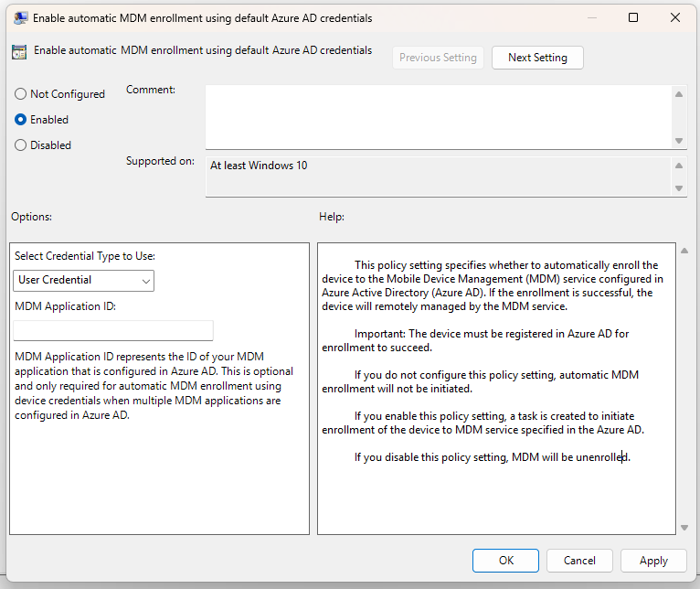This screenshot has width=700, height=589.
Task: Click the Previous Setting button
Action: 438,58
